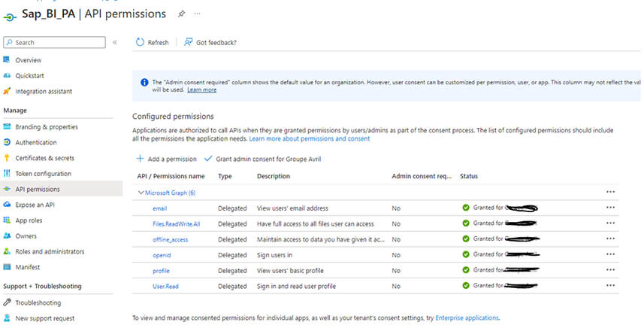The width and height of the screenshot is (644, 328).
Task: Click the Admin consent req... column header
Action: [x=422, y=176]
